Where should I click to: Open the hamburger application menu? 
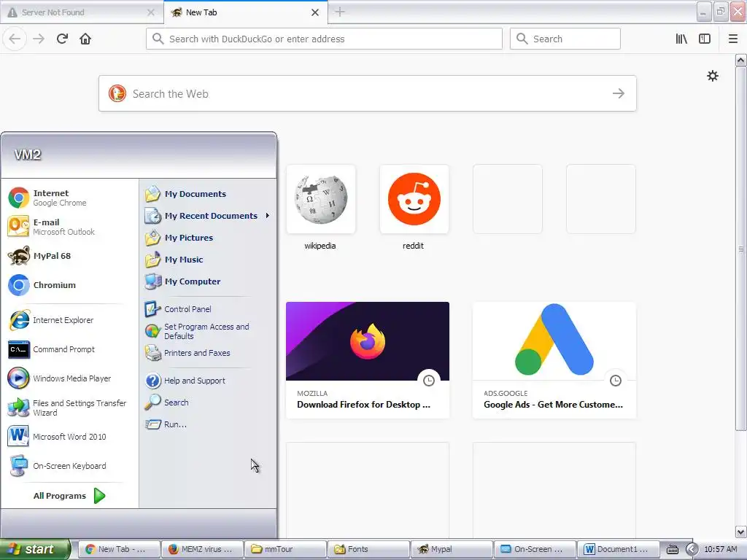[732, 39]
